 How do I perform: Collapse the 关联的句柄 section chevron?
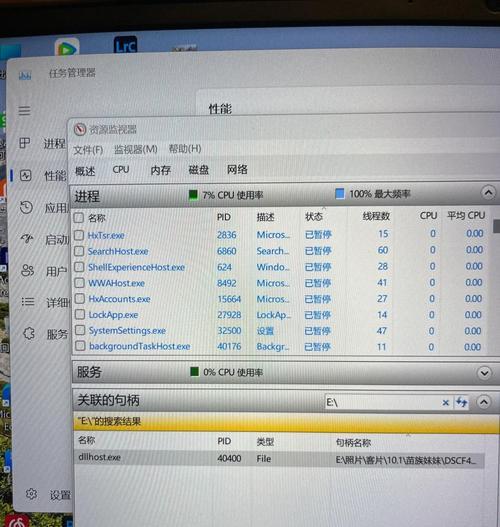pos(484,402)
